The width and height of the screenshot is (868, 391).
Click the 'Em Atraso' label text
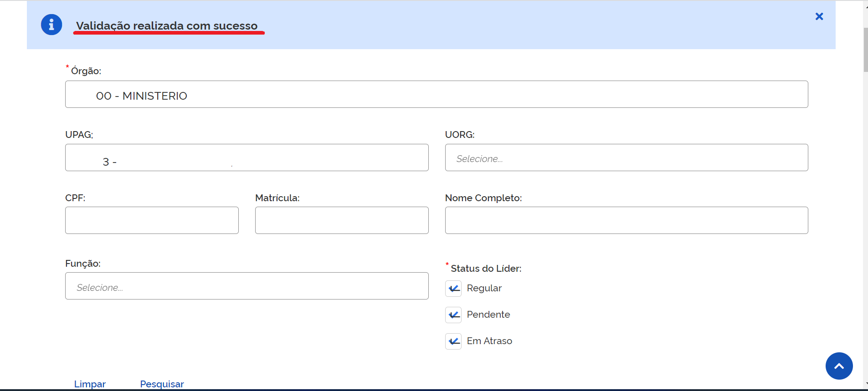click(x=489, y=341)
